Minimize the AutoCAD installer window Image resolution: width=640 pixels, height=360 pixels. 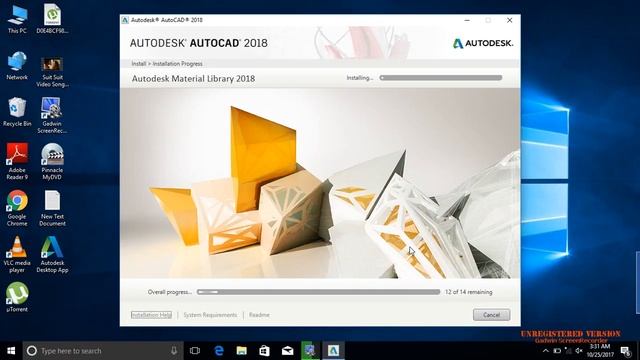pos(467,20)
